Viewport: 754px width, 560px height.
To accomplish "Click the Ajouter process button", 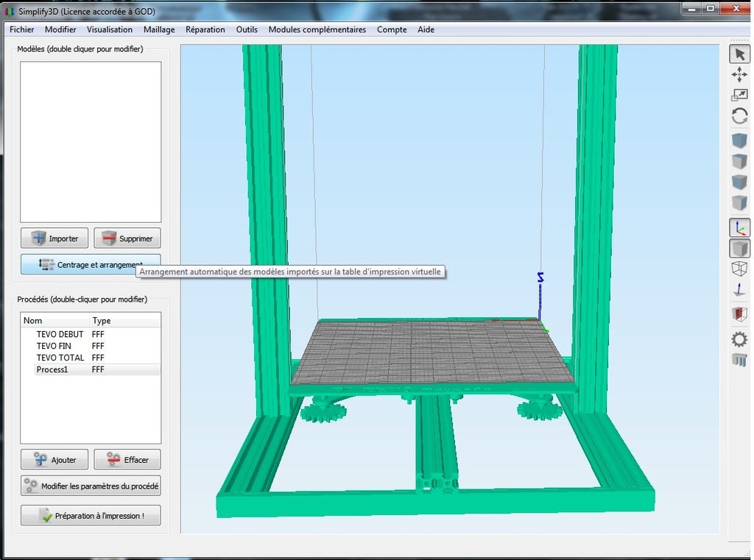I will [x=54, y=459].
